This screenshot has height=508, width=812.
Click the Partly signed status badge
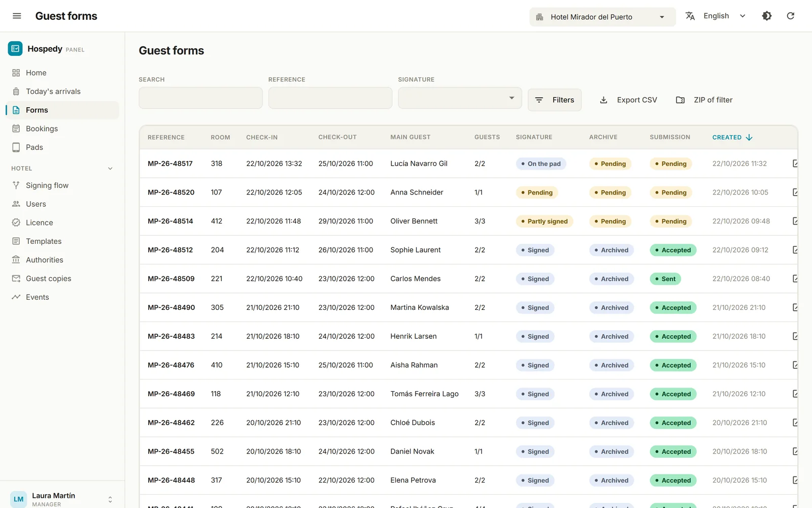[544, 221]
